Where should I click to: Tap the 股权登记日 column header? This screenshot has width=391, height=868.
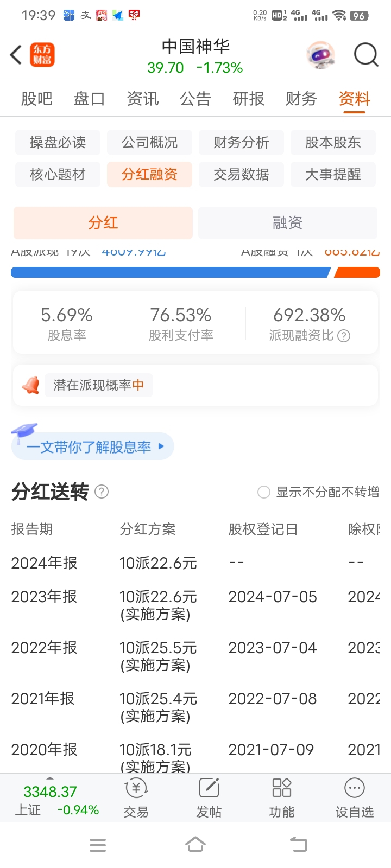coord(263,529)
